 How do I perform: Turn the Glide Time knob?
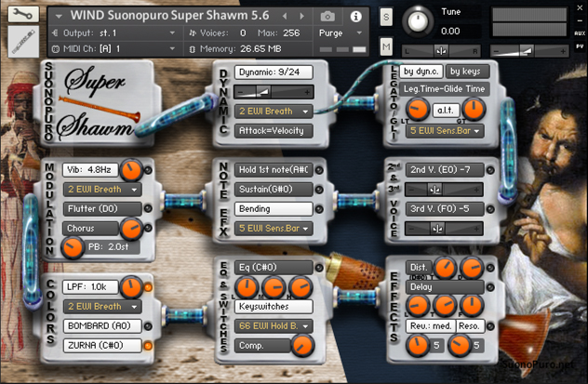coord(474,110)
